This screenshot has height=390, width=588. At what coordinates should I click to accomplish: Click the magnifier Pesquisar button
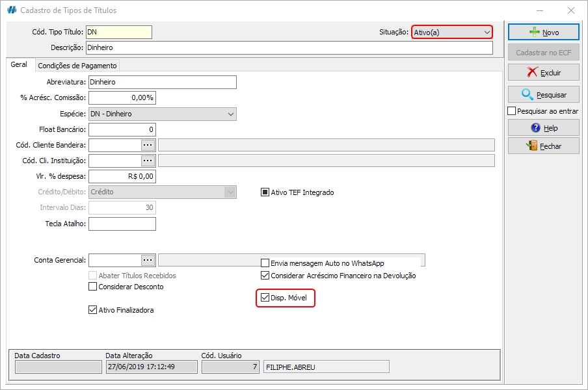(x=543, y=95)
